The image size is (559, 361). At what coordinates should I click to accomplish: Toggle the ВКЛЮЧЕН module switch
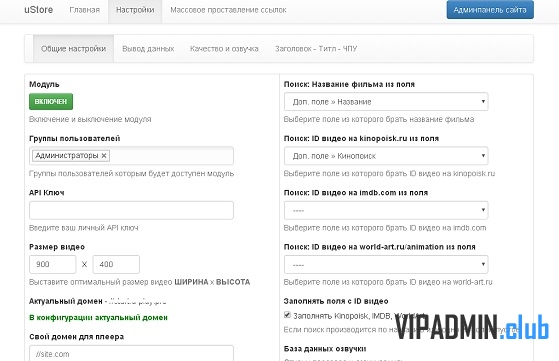[51, 102]
